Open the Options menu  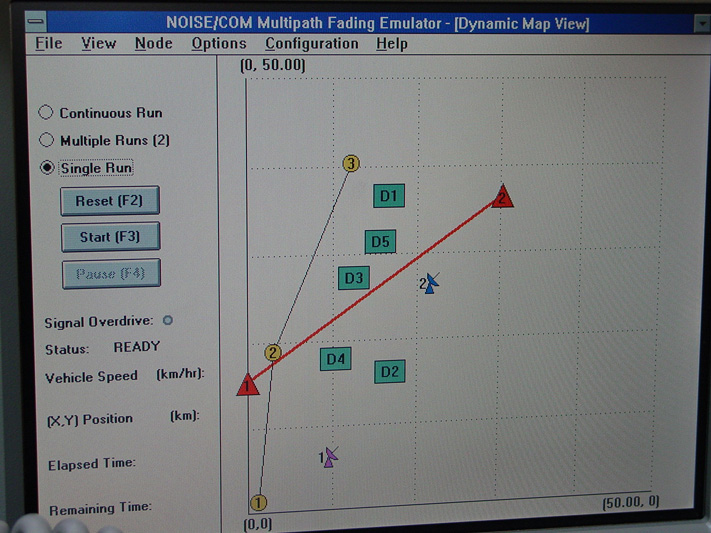pos(219,44)
